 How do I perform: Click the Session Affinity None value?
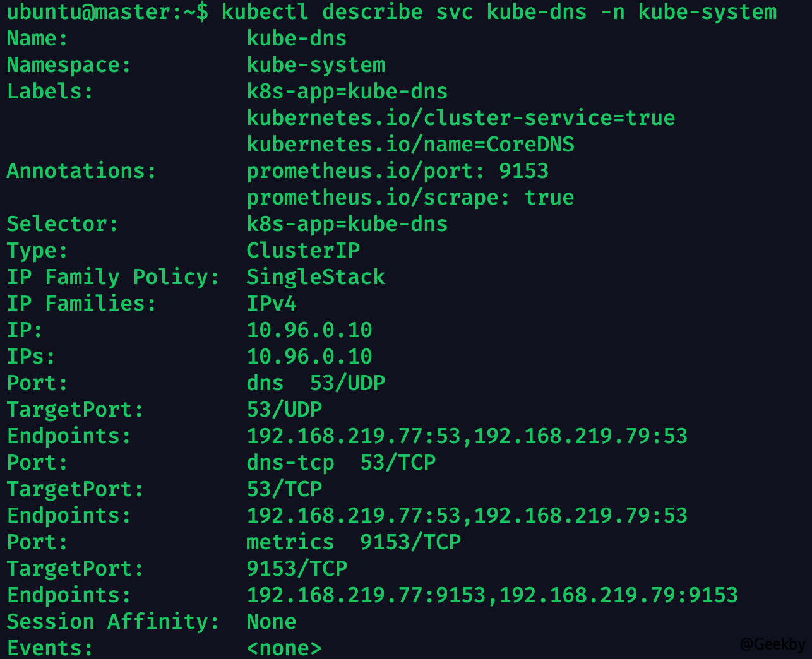pos(272,622)
